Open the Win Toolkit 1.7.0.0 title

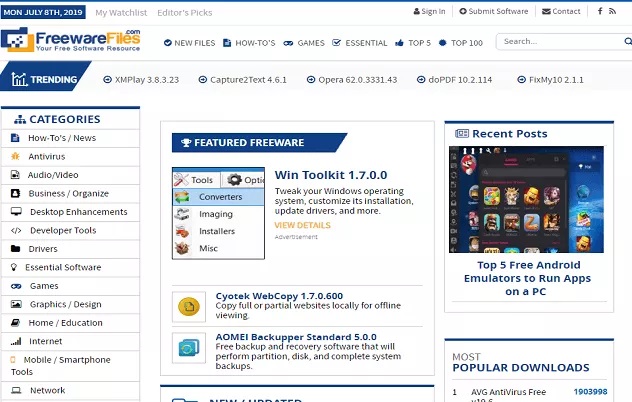coord(331,175)
